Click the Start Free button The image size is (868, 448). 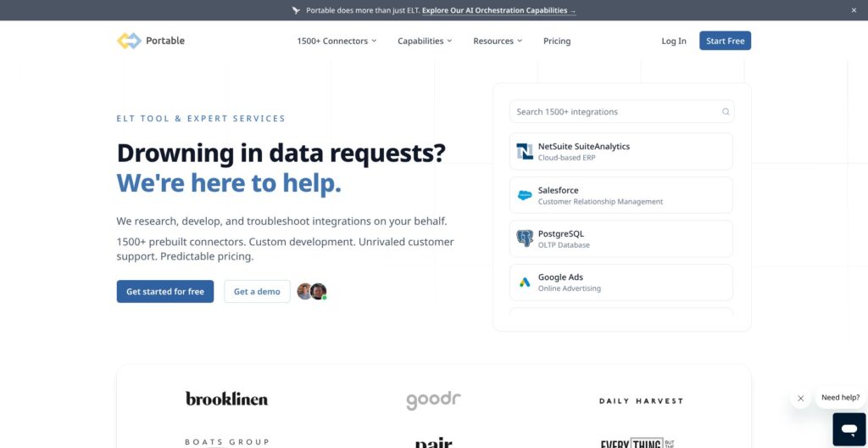point(726,41)
